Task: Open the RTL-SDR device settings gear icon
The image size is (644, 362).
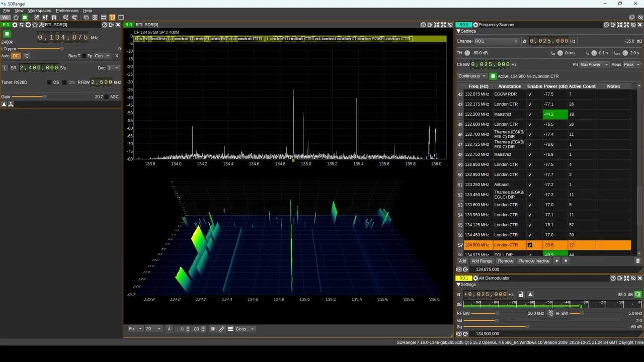Action: tap(15, 25)
